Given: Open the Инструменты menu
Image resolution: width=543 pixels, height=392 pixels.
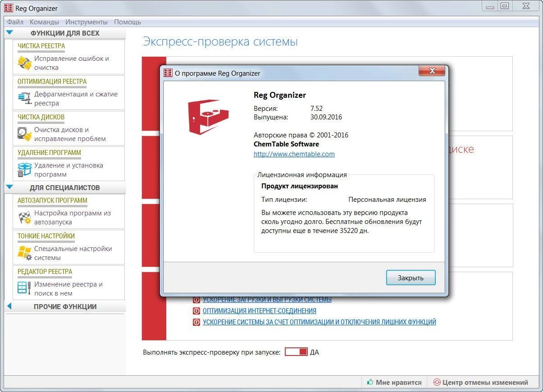Looking at the screenshot, I should click(x=87, y=22).
